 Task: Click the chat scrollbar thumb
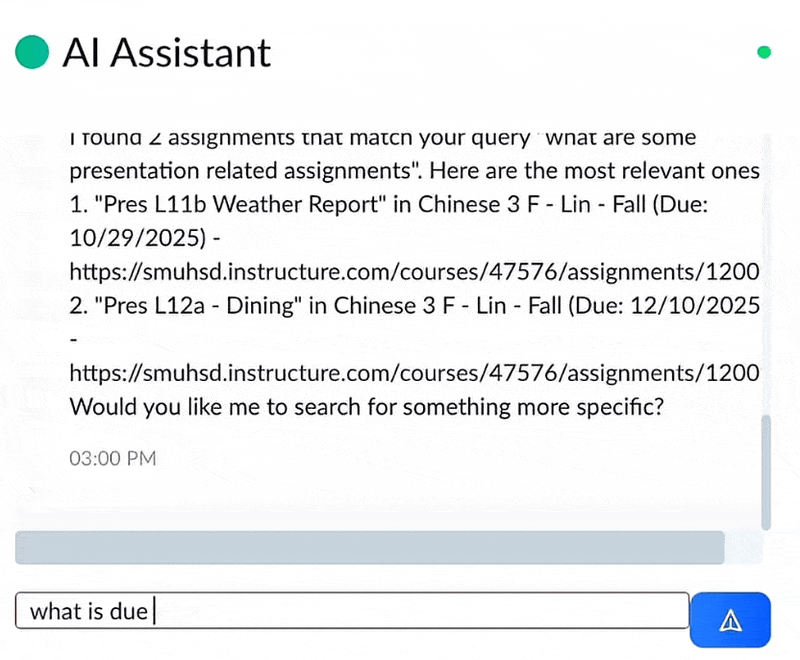[x=766, y=470]
